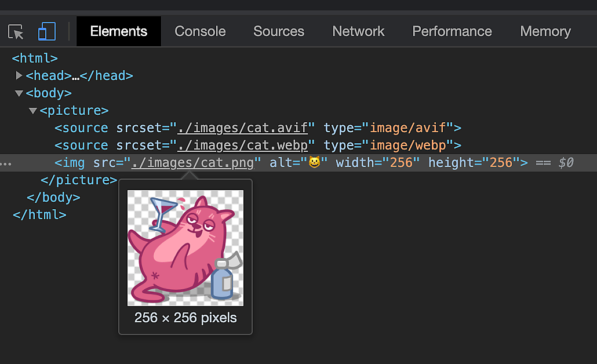Collapse the picture node triangle
This screenshot has height=364, width=597.
click(x=33, y=110)
